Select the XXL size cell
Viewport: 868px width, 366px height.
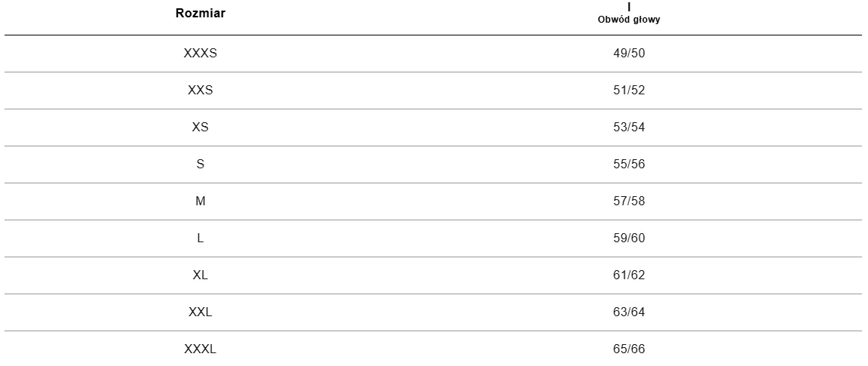[x=201, y=312]
